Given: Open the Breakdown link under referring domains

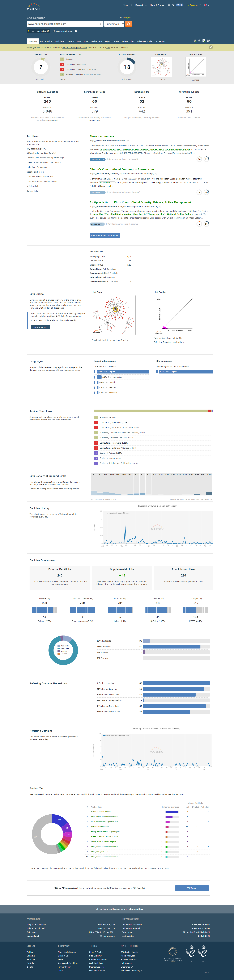Looking at the screenshot, I should tap(95, 120).
